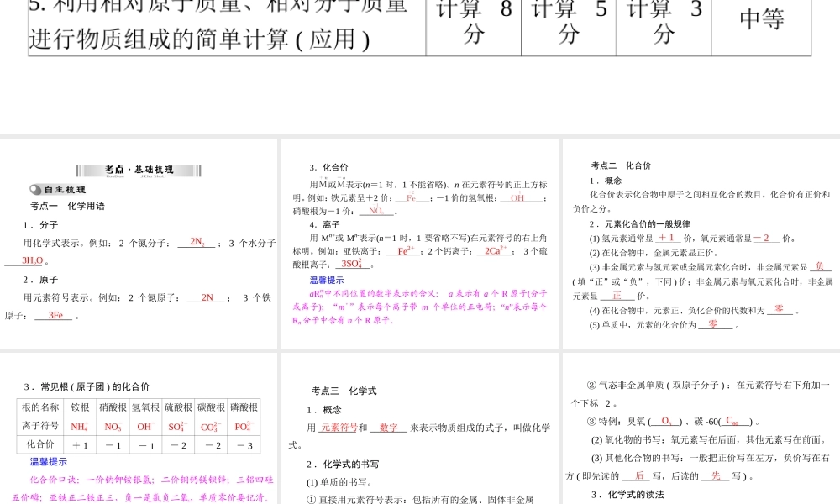The image size is (840, 504).
Task: Open the slide thumbnail with the 根的名称 table
Action: [x=139, y=428]
